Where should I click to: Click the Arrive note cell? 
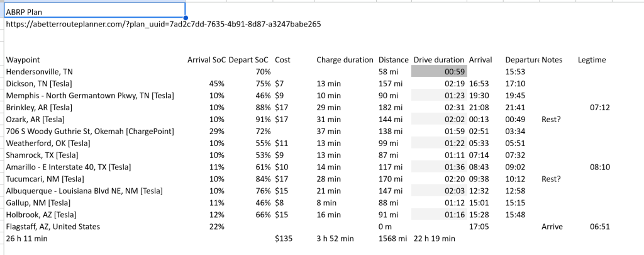tap(552, 227)
